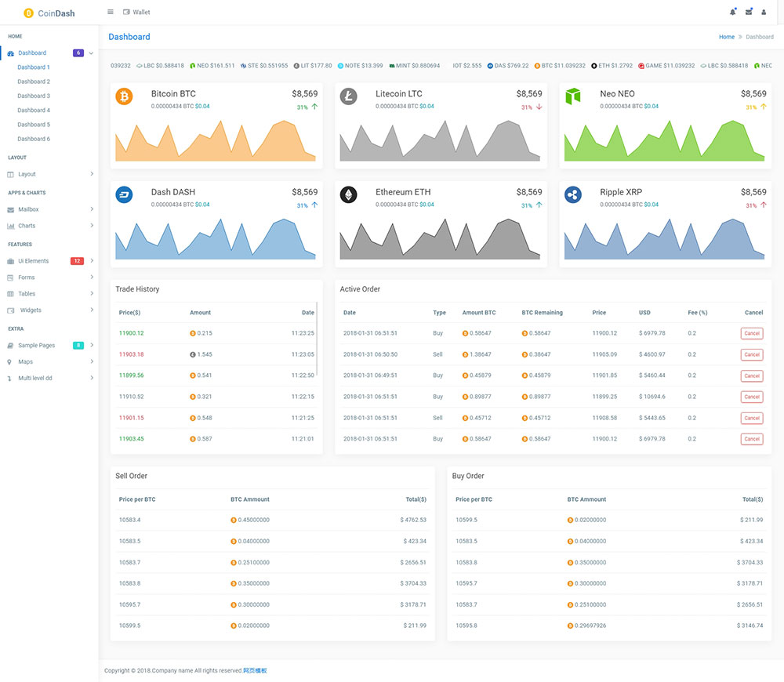This screenshot has height=682, width=784.
Task: Select buy order total $ 3146.74
Action: tap(750, 626)
